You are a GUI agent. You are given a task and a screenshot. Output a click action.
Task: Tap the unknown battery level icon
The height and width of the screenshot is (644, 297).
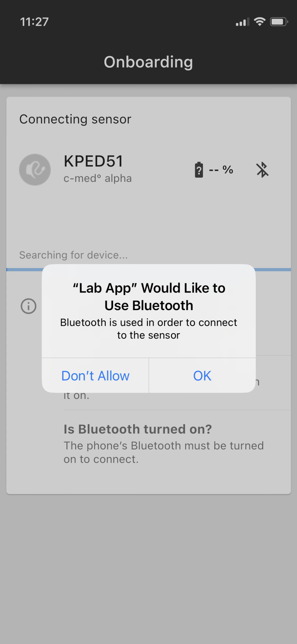pyautogui.click(x=199, y=170)
